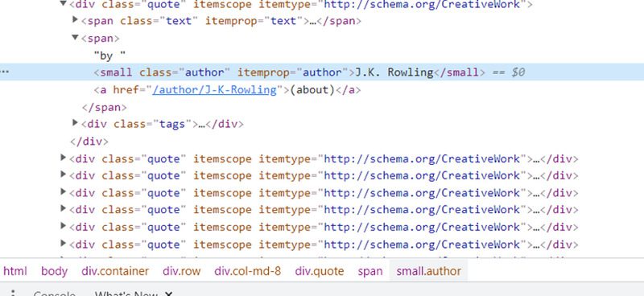Image resolution: width=644 pixels, height=296 pixels.
Task: Open the ellipsis actions button on the selected row
Action: (x=5, y=72)
